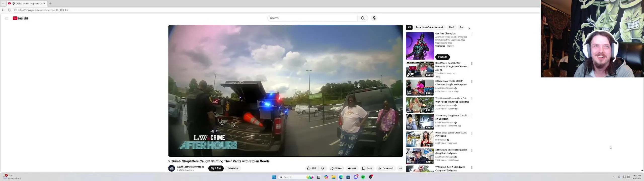Screen dimensions: 644x181
Task: Click the taskbar Search box
Action: pos(296,177)
